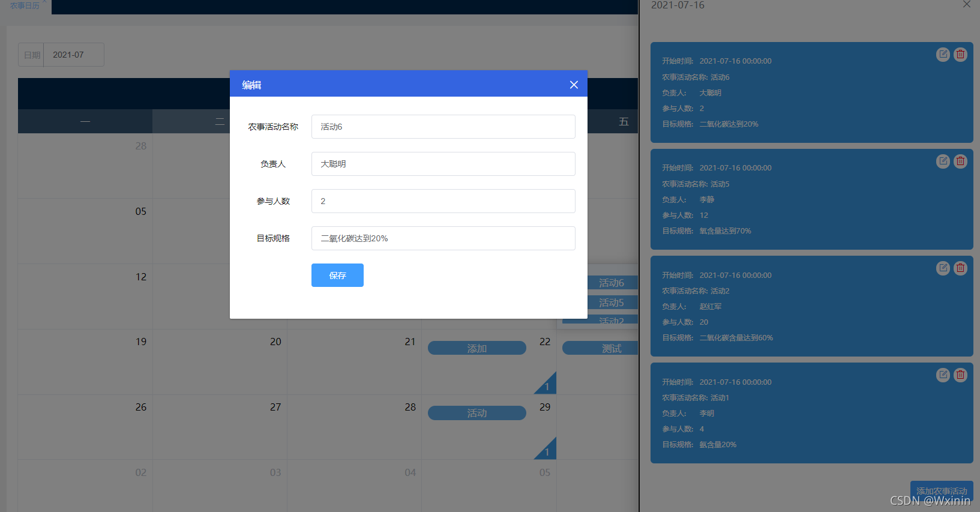Click delete trash icon on 活动6 card
Image resolution: width=980 pixels, height=512 pixels.
960,55
